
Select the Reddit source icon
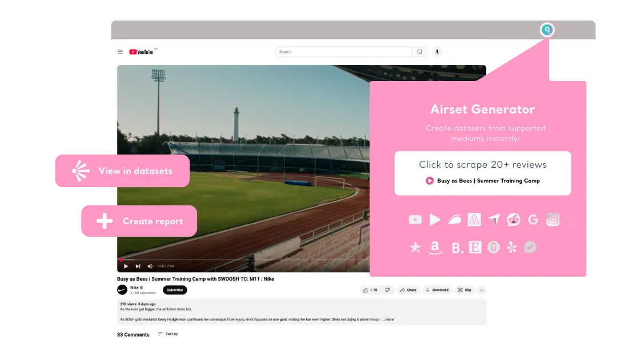click(x=514, y=220)
